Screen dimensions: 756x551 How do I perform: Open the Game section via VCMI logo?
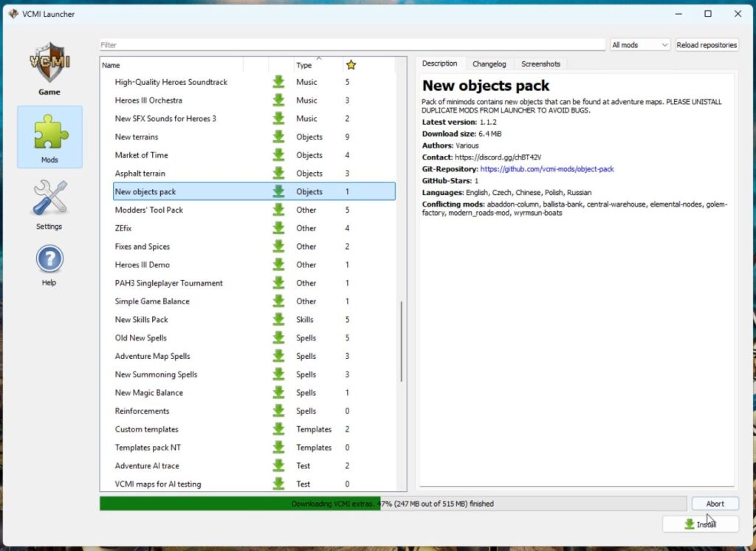pyautogui.click(x=49, y=64)
